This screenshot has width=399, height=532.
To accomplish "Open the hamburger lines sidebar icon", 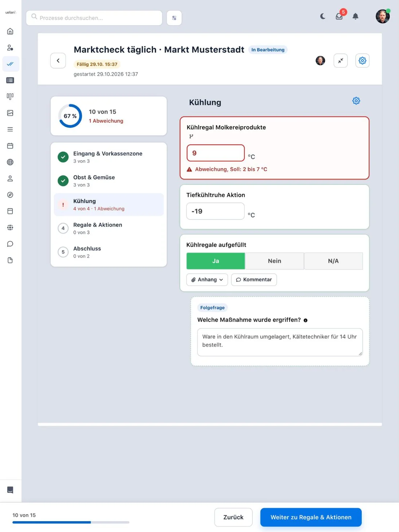I will click(x=10, y=129).
